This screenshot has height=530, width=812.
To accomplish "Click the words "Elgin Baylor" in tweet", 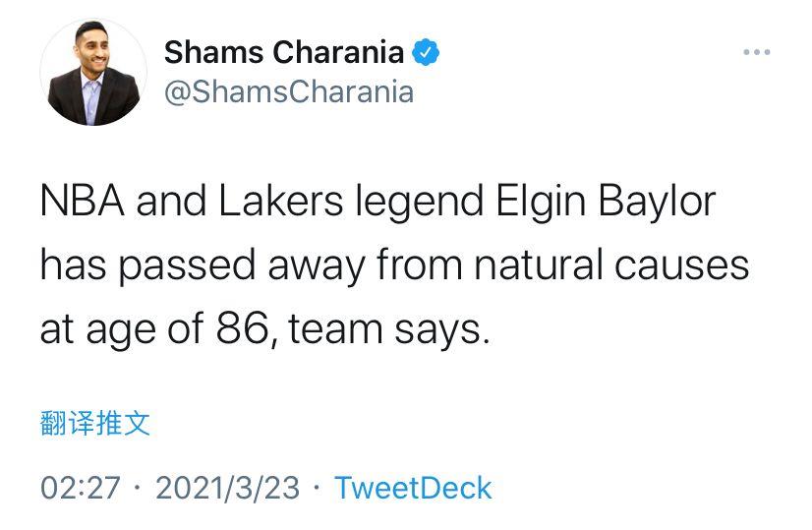I will click(606, 202).
